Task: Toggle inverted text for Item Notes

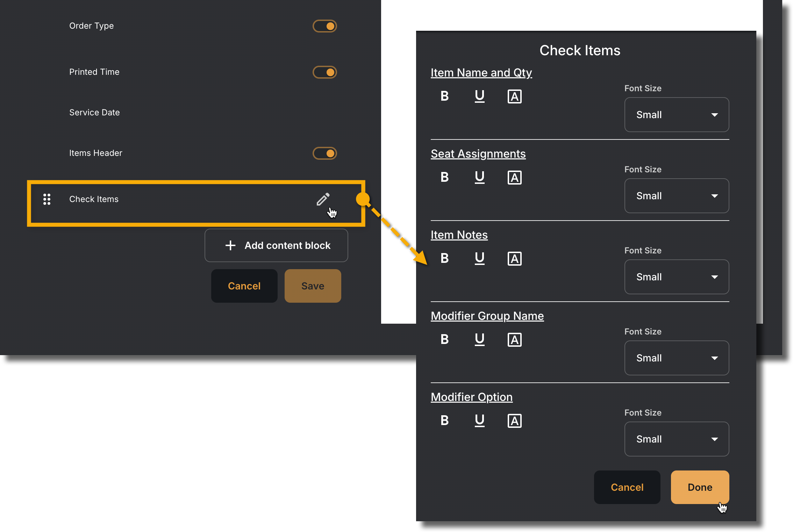Action: (514, 259)
